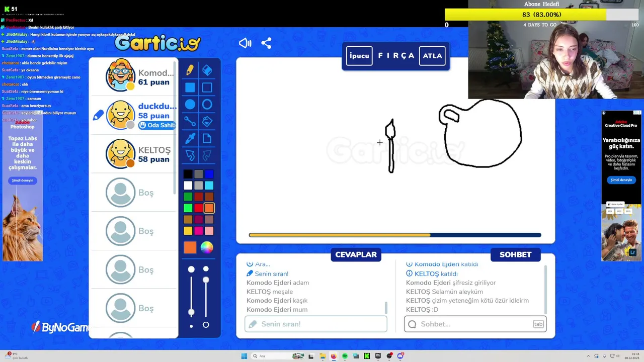Open the rainbow color wheel picker
The height and width of the screenshot is (362, 644).
point(207,247)
